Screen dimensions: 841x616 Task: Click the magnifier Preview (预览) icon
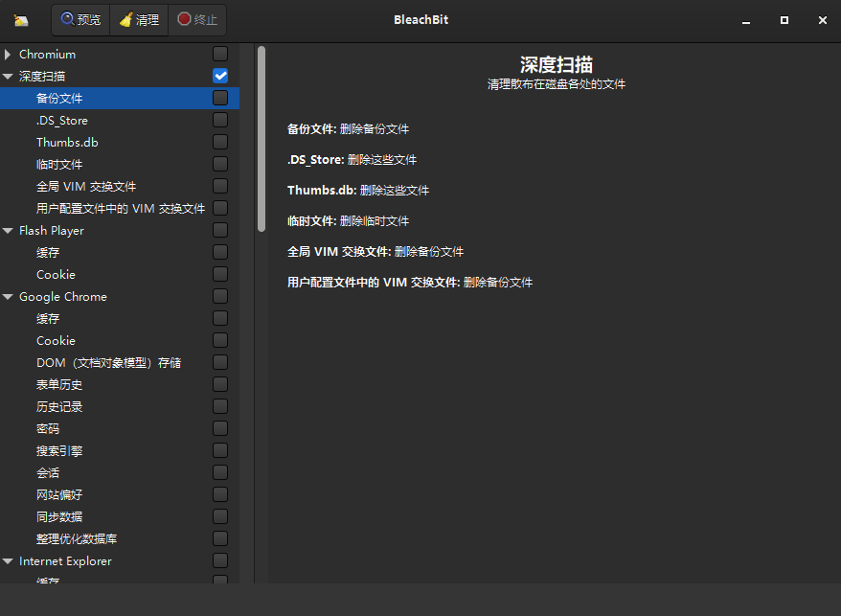tap(68, 20)
